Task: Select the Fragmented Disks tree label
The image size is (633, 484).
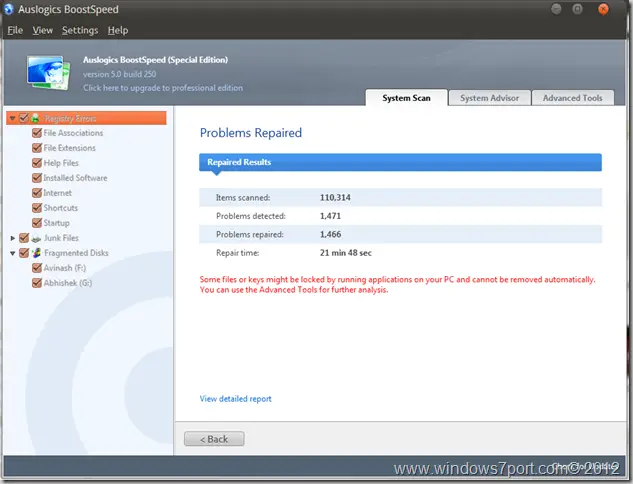Action: pyautogui.click(x=76, y=253)
